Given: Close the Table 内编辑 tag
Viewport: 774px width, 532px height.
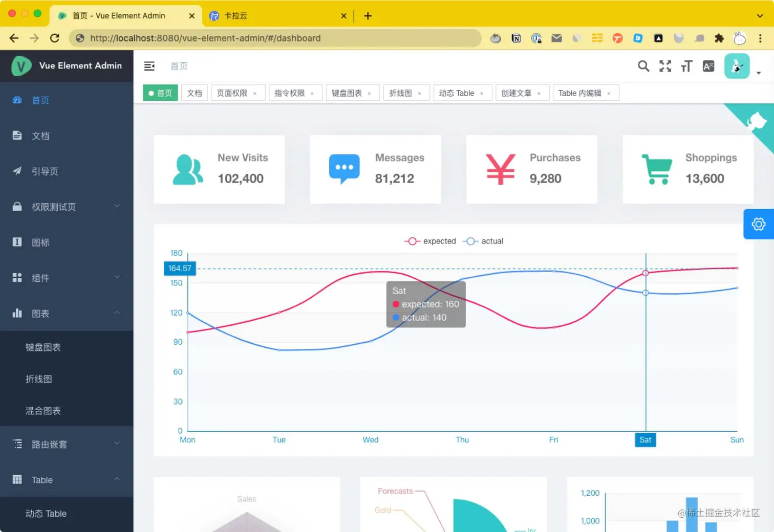Looking at the screenshot, I should 609,94.
